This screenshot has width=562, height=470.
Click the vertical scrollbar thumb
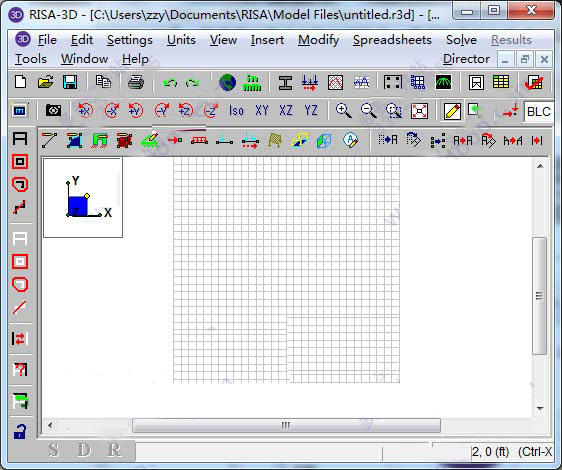click(539, 296)
